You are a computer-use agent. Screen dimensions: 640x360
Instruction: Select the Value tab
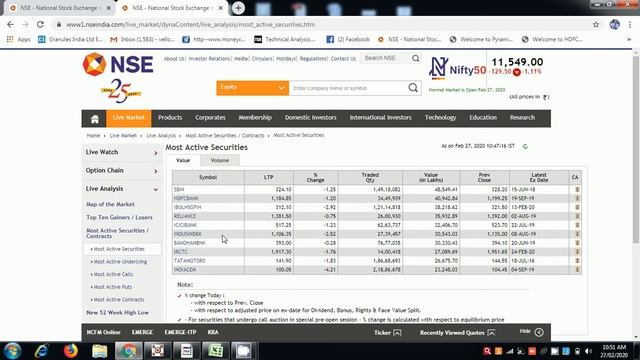click(x=183, y=160)
